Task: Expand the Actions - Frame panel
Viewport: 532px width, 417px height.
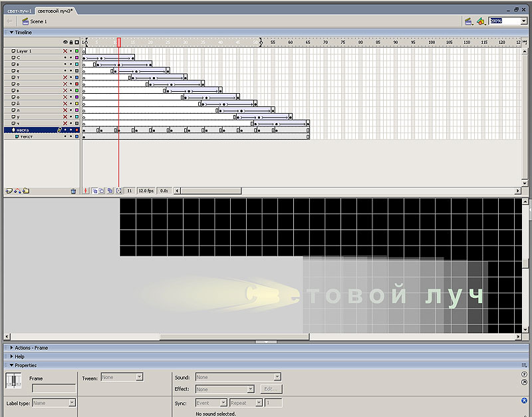Action: pos(31,347)
